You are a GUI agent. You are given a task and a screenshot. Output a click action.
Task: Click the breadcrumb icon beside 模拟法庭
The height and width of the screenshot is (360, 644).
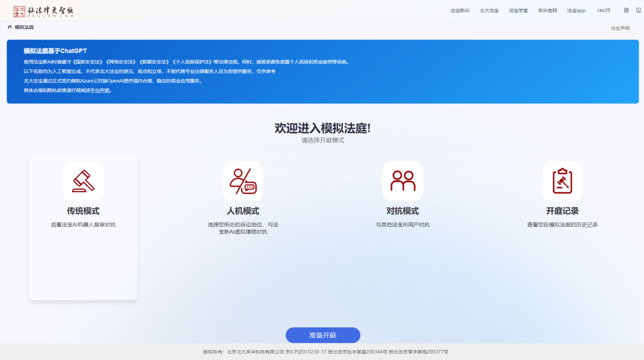tap(10, 27)
